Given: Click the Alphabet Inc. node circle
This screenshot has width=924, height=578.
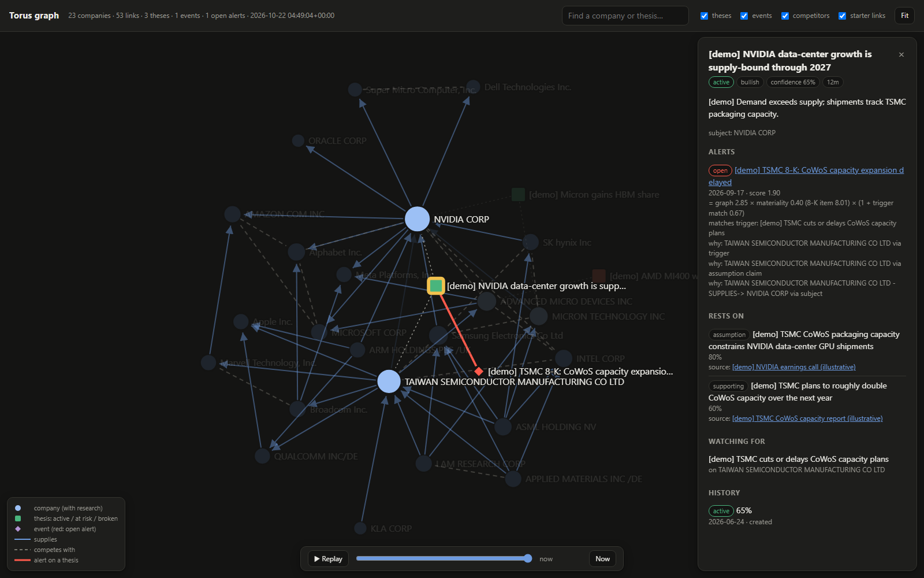Looking at the screenshot, I should [x=296, y=252].
